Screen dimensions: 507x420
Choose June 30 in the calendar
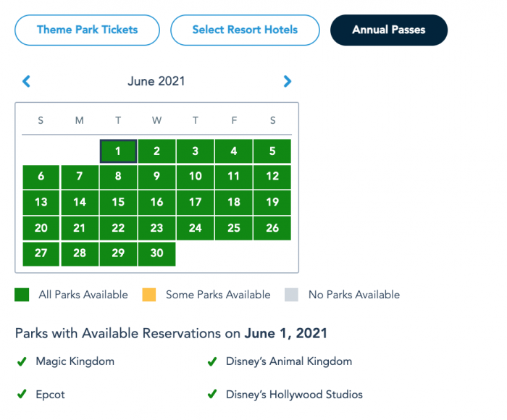pyautogui.click(x=157, y=253)
